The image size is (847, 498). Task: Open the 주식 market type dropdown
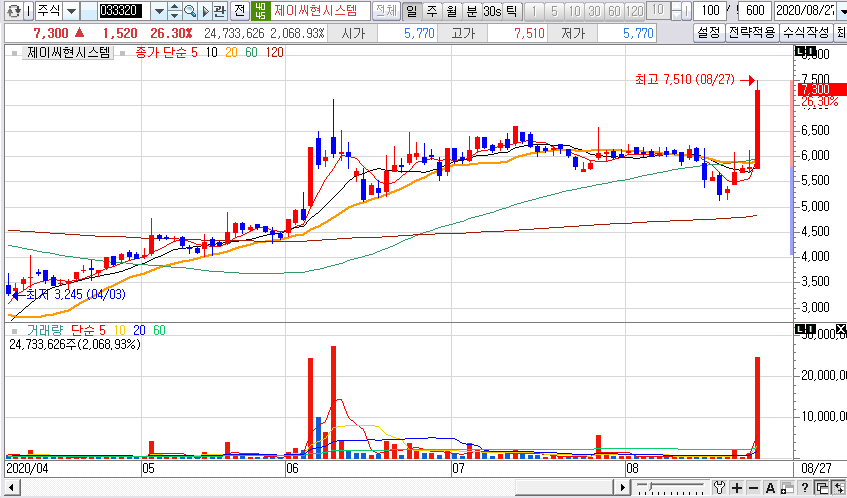[71, 10]
